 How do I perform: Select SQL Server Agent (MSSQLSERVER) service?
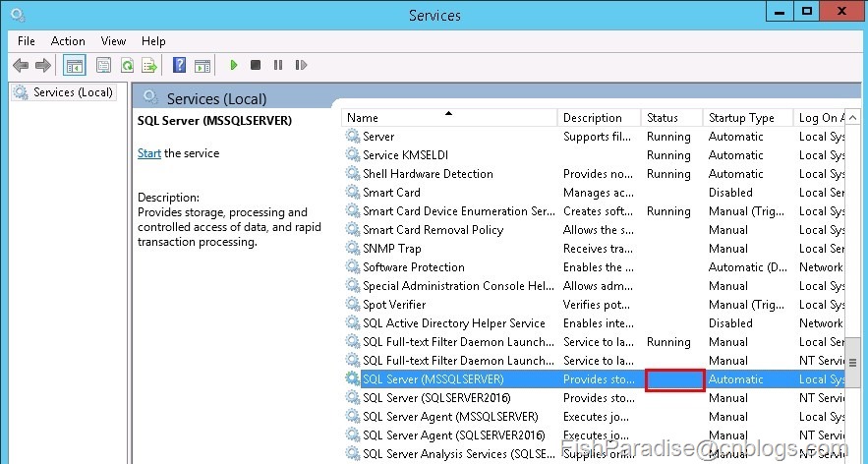coord(450,417)
